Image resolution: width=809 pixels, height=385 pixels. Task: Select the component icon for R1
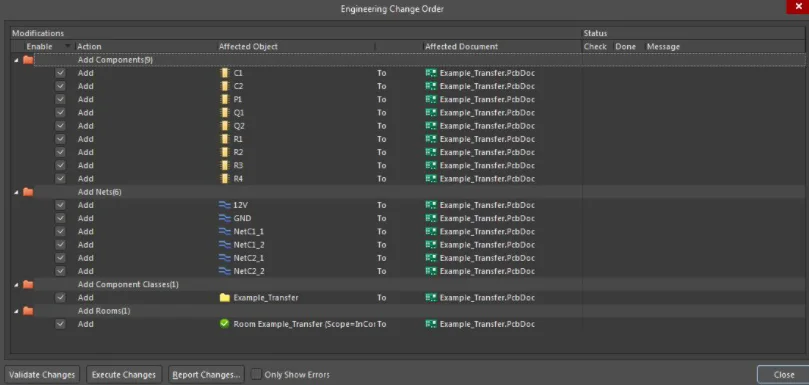point(224,139)
